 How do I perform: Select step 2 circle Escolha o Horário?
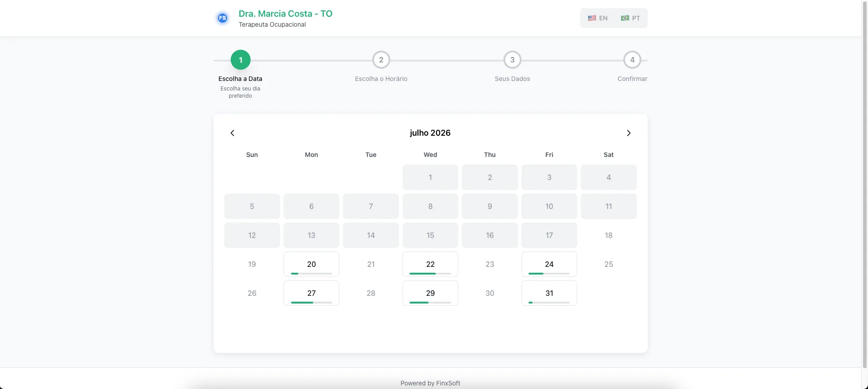tap(381, 60)
